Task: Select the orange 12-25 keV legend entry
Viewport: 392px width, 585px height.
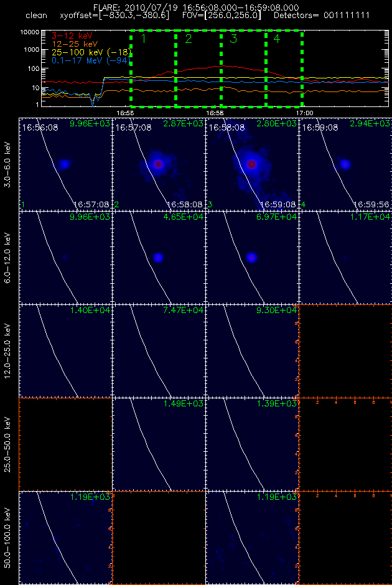Action: (x=73, y=44)
